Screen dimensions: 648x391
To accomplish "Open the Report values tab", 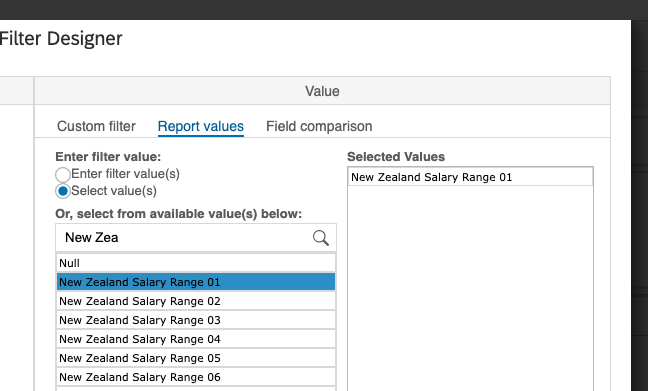I will coord(201,126).
